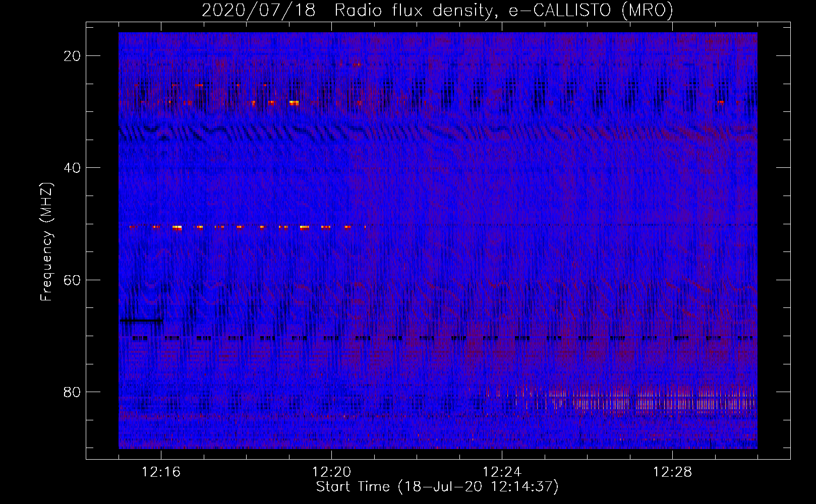Click the black horizontal line near 67 MHz
The image size is (816, 504).
(x=141, y=320)
